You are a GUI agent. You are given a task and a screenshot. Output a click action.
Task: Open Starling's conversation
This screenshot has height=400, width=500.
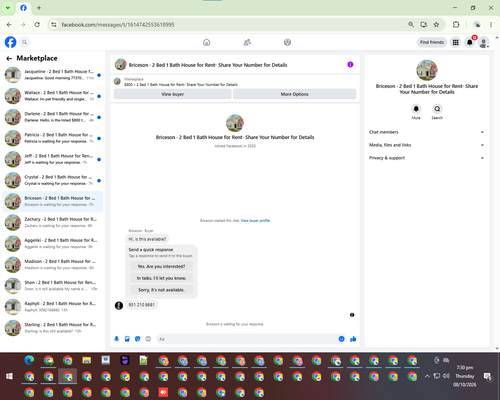(53, 328)
